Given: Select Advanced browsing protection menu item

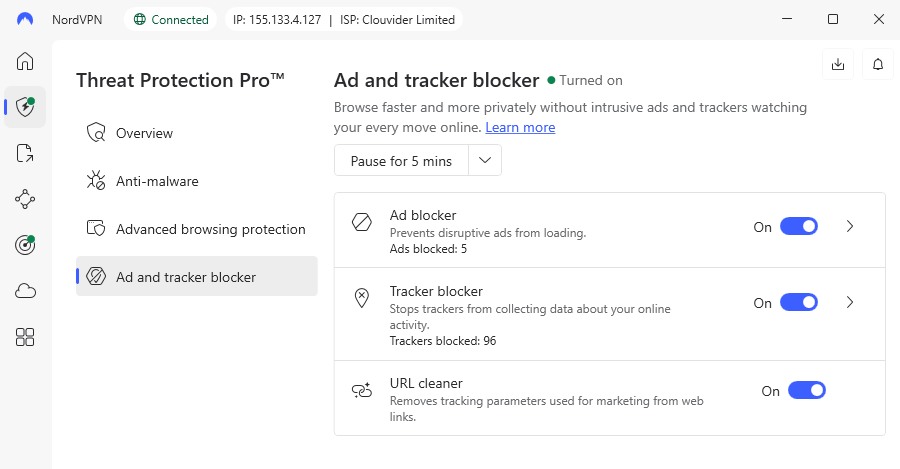Looking at the screenshot, I should tap(196, 228).
